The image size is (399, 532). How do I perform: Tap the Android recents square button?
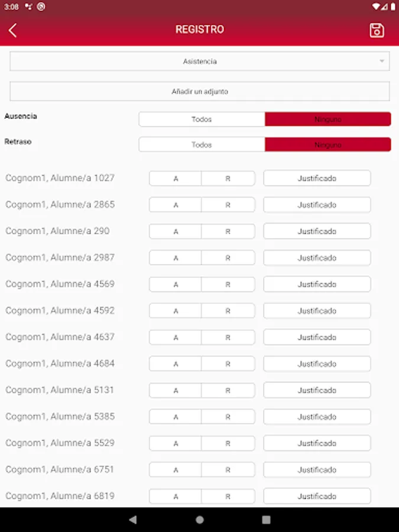pos(266,520)
